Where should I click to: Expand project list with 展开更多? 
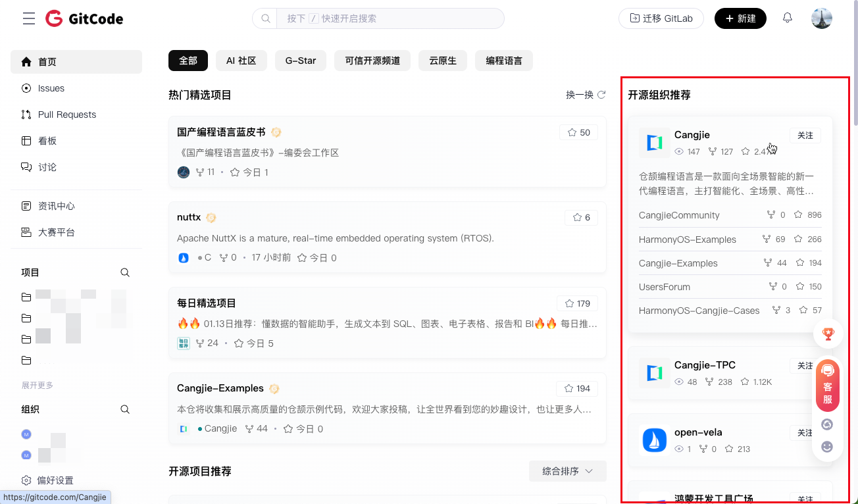click(x=38, y=385)
